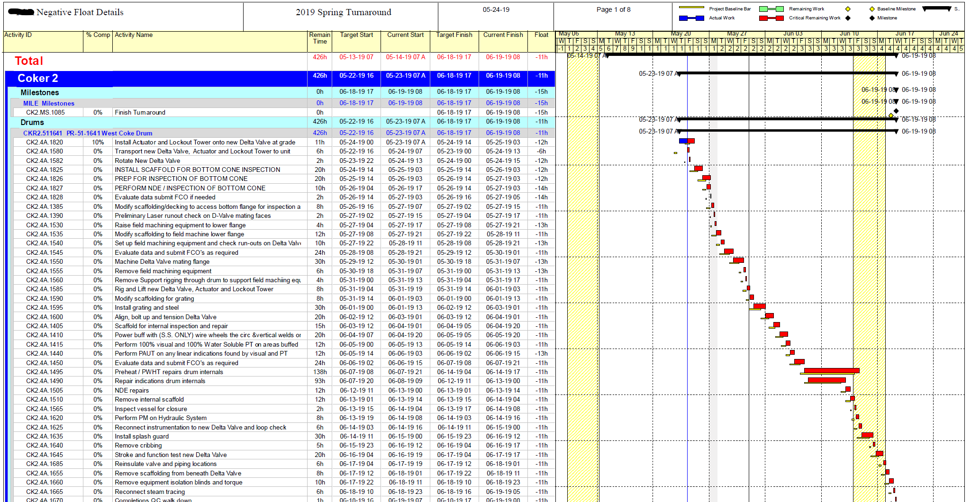Click the blue Actual Work legend bar

[691, 18]
